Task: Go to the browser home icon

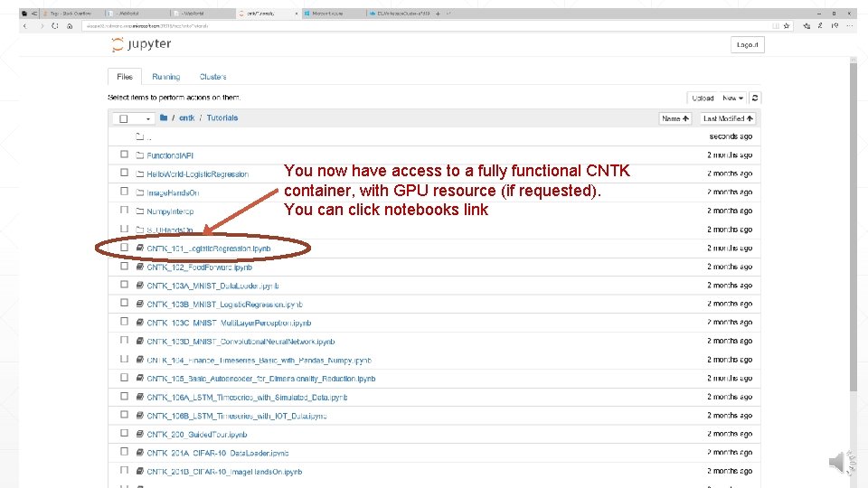Action: [70, 26]
